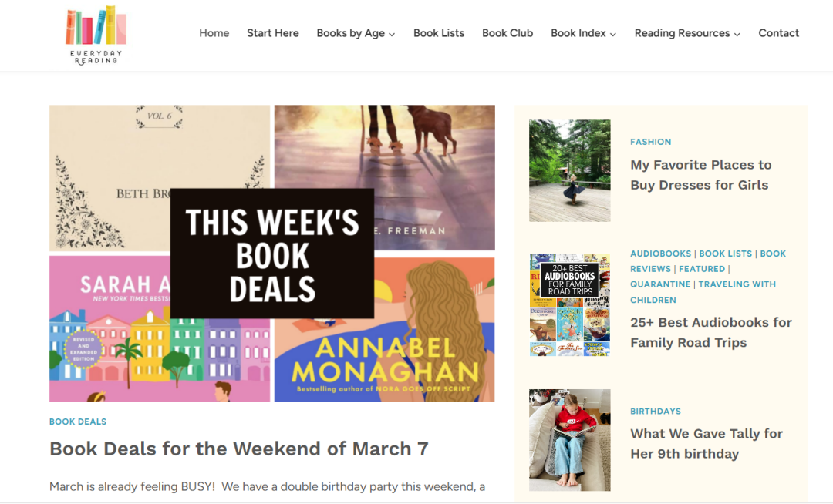Open the Reading Resources dropdown chevron
833x504 pixels.
(737, 34)
